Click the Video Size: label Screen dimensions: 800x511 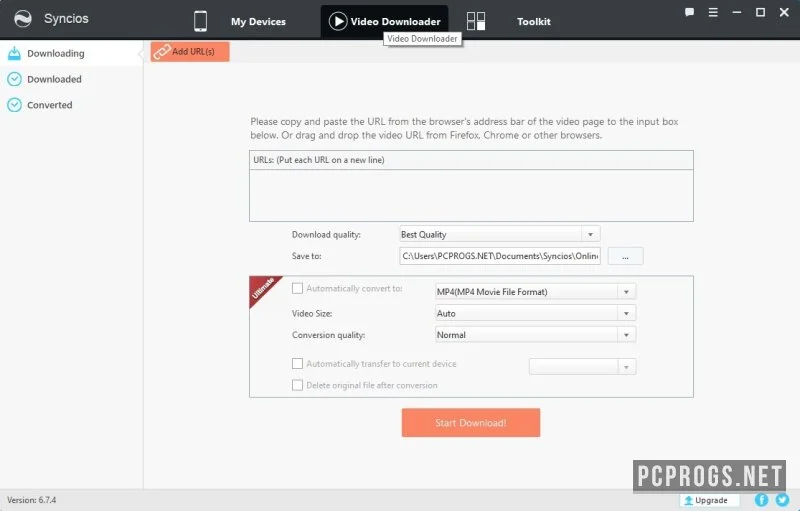[312, 313]
